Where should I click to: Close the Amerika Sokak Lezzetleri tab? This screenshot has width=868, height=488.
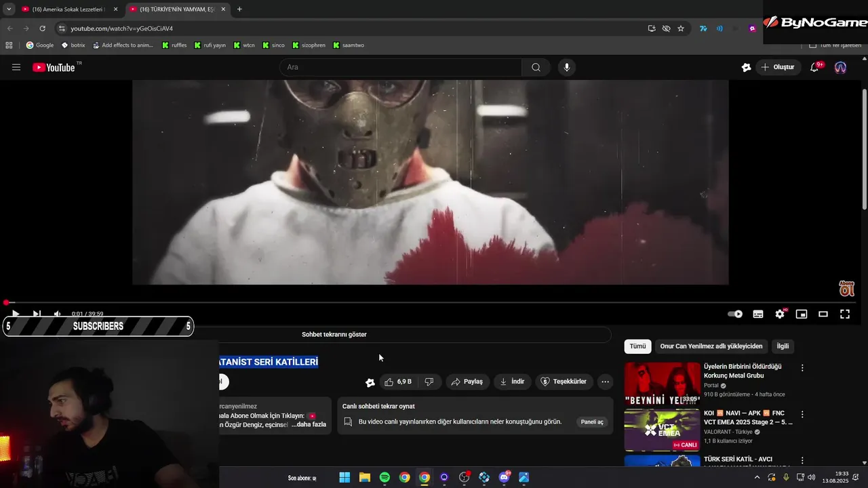116,9
